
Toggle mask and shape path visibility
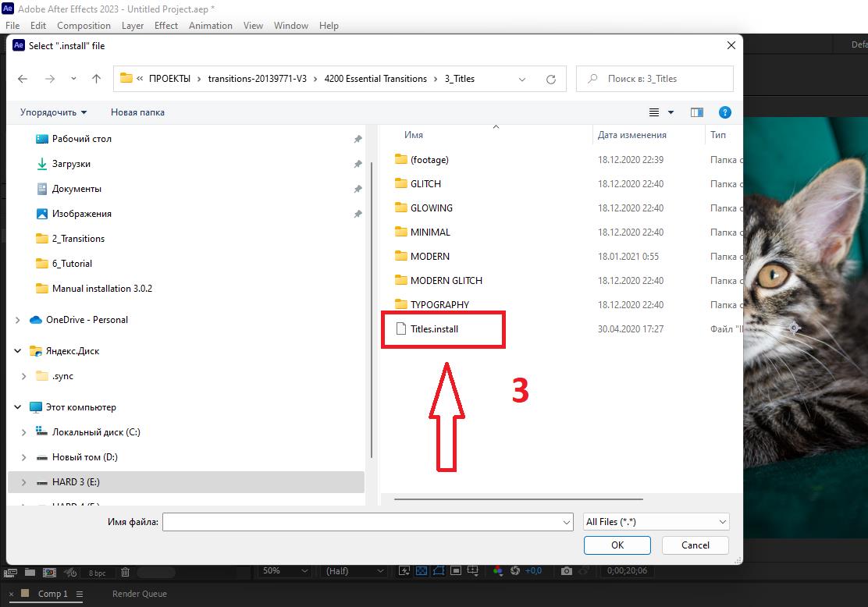[439, 570]
